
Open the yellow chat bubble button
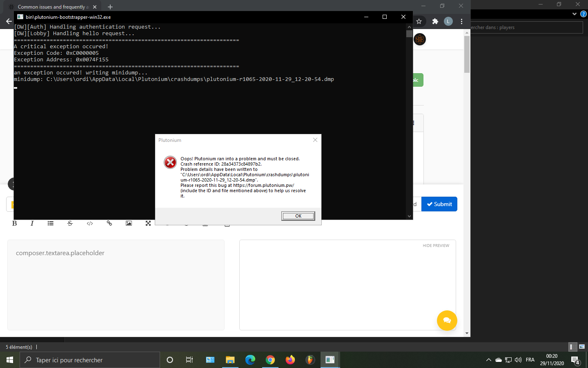click(447, 321)
